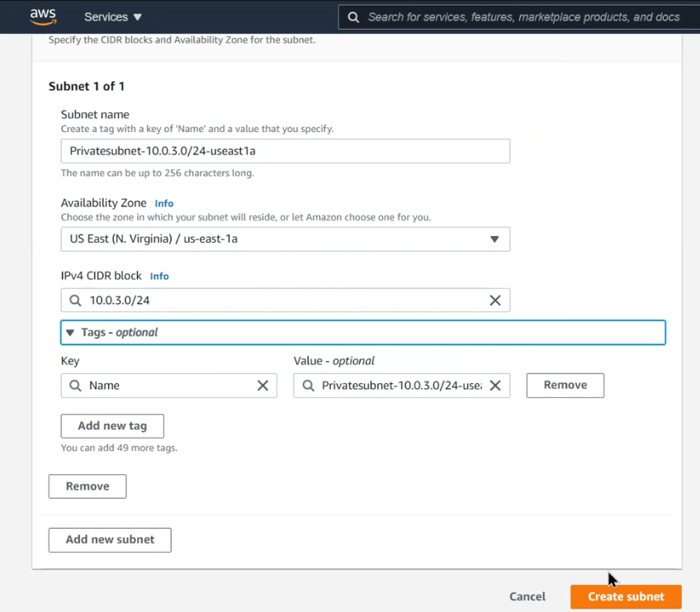This screenshot has width=700, height=612.
Task: Edit the Subnet name text field
Action: point(285,151)
